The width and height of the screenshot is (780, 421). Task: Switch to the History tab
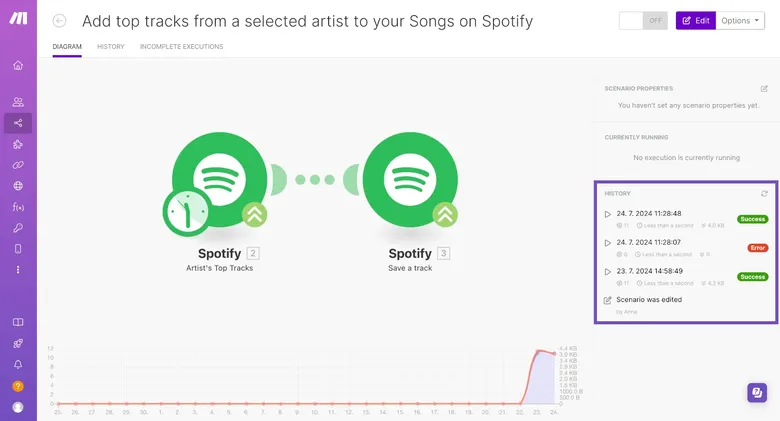pos(110,46)
